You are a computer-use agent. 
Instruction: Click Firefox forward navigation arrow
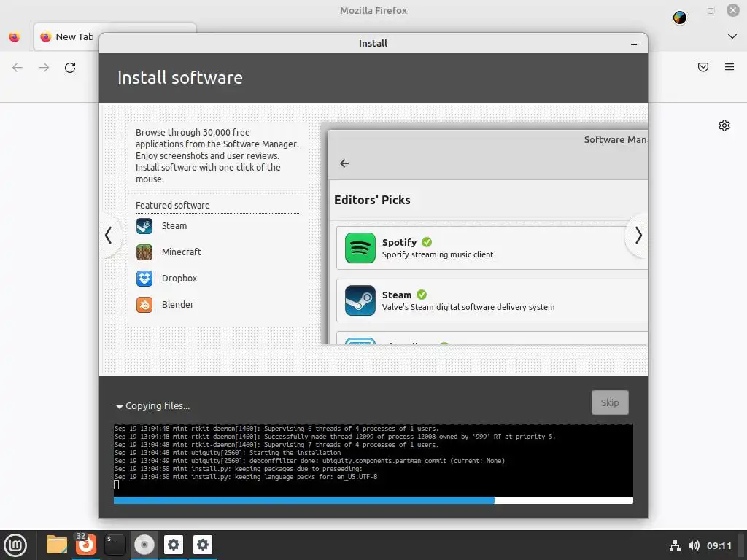44,68
